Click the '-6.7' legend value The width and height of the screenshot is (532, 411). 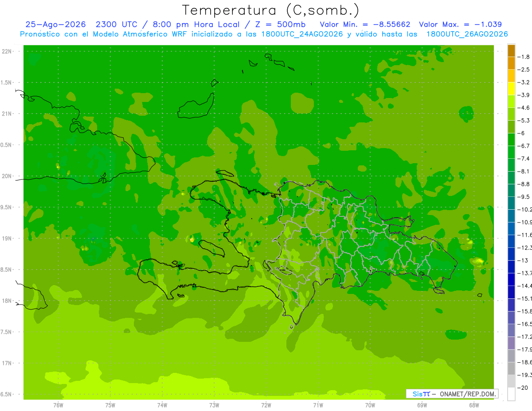524,146
